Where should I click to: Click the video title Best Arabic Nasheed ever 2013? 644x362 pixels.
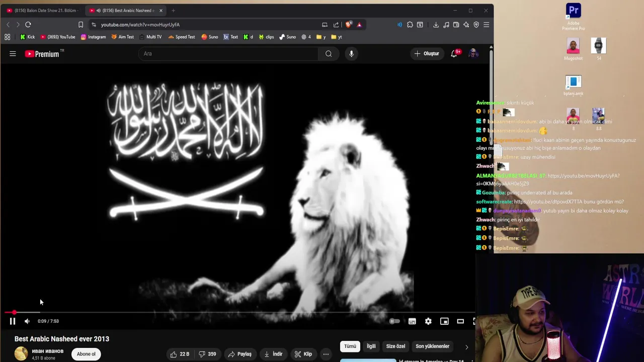[x=62, y=339]
